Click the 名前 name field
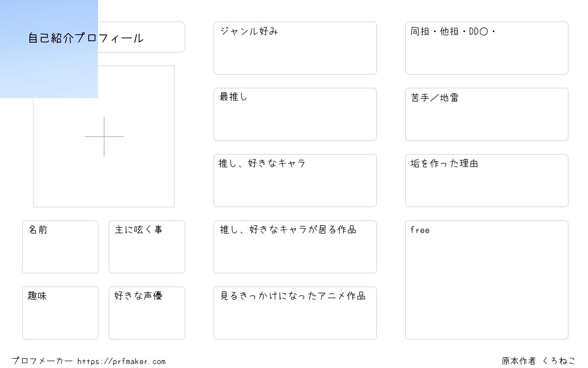Screen dimensions: 588x368 pos(60,247)
